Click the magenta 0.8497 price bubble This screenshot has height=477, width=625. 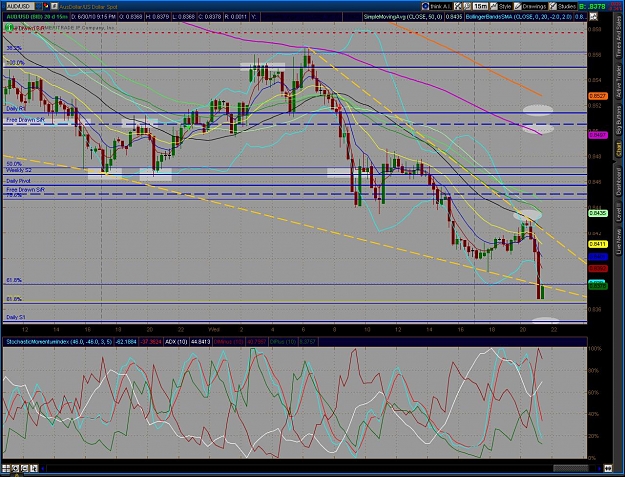(x=598, y=135)
